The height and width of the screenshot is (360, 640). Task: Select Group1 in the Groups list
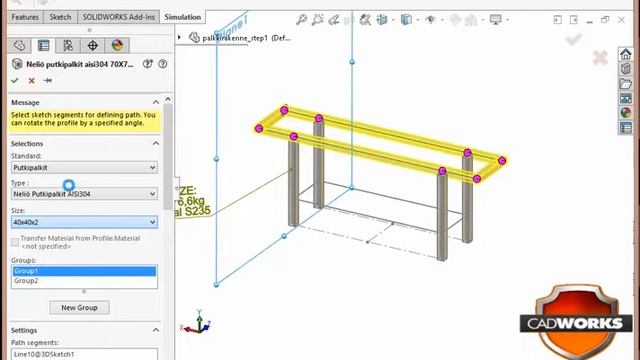(x=84, y=271)
